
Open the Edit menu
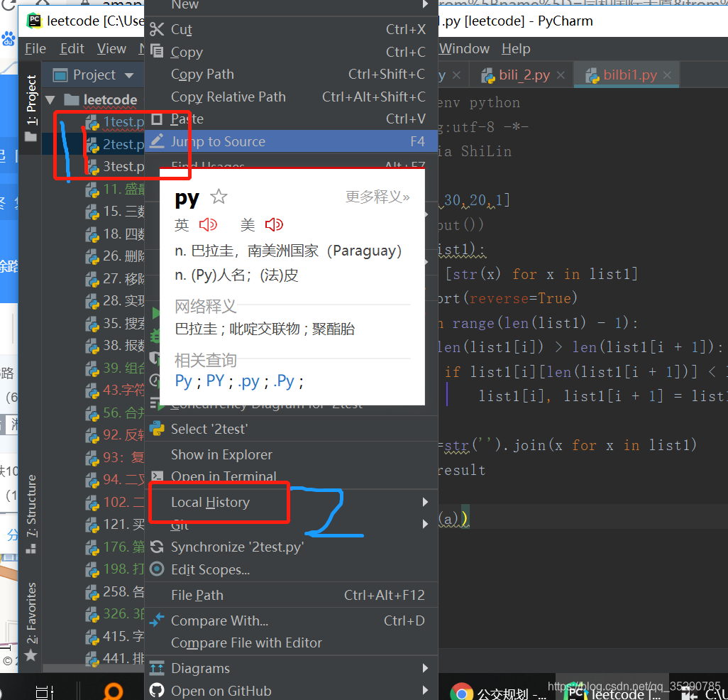[72, 48]
